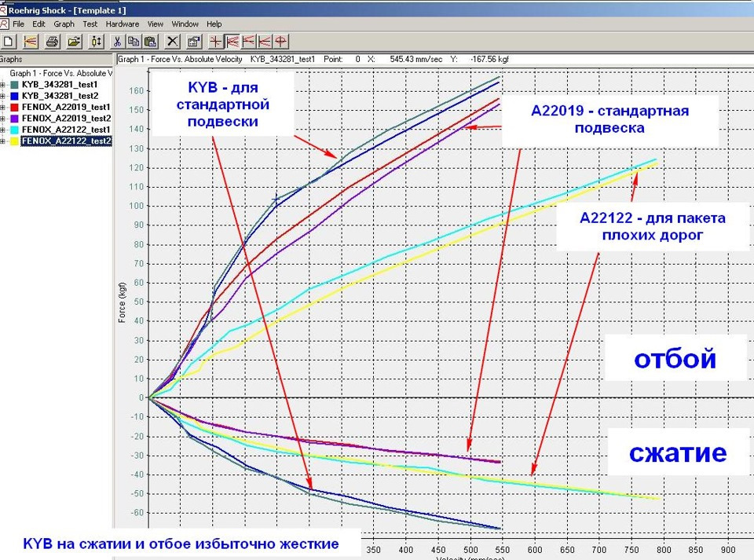Click the Graph 1 title in status bar
The image size is (754, 560).
(x=181, y=59)
